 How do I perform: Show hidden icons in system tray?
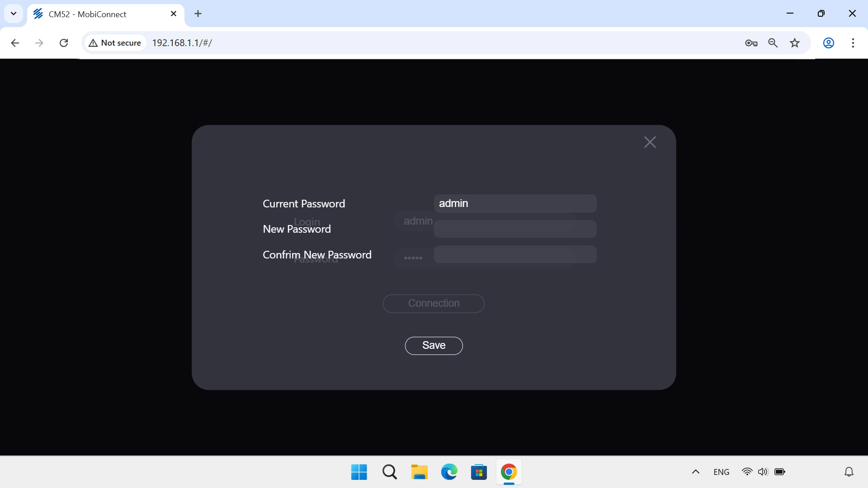695,472
